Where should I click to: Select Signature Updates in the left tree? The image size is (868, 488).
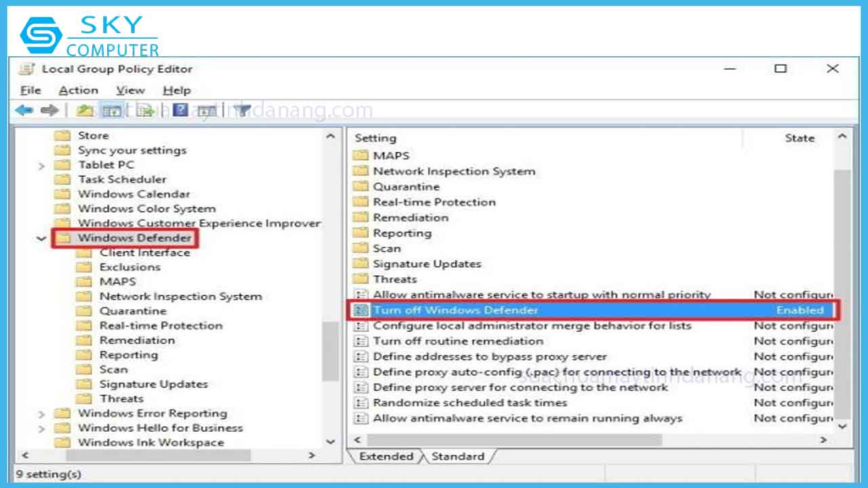[x=153, y=384]
